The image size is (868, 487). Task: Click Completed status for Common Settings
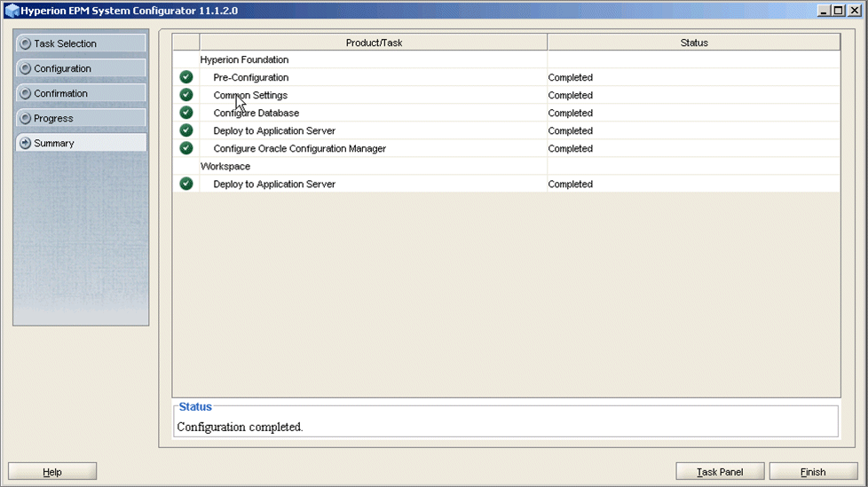click(570, 95)
